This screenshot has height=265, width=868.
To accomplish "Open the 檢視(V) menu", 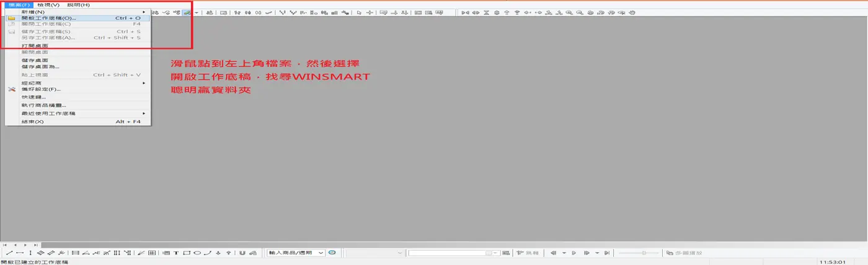I will [x=48, y=4].
